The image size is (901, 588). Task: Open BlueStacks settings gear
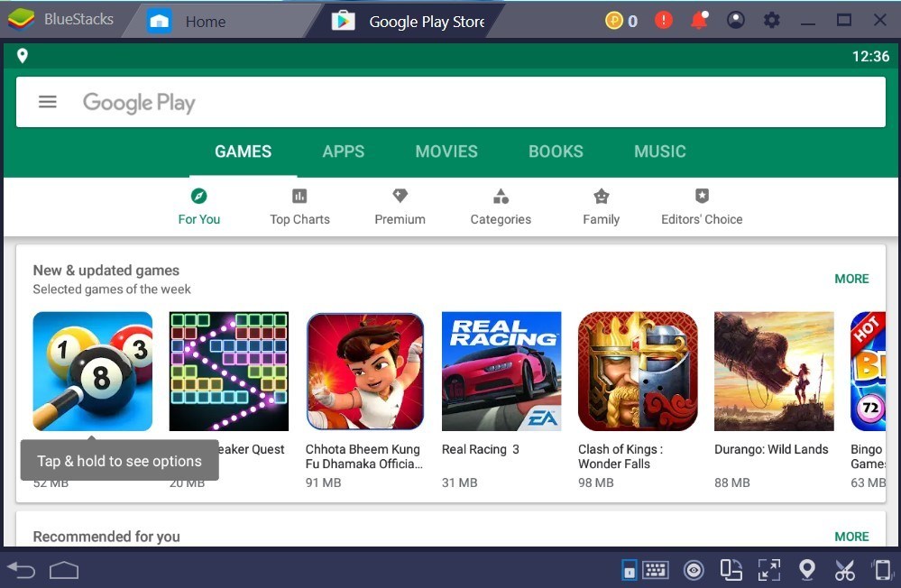[x=772, y=20]
